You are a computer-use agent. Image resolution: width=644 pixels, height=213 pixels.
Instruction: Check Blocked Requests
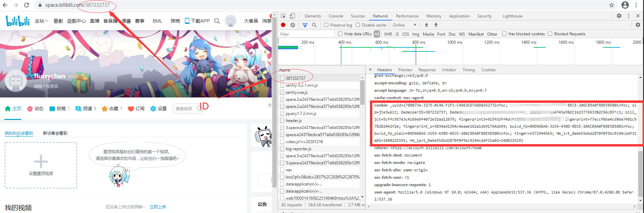(x=550, y=34)
